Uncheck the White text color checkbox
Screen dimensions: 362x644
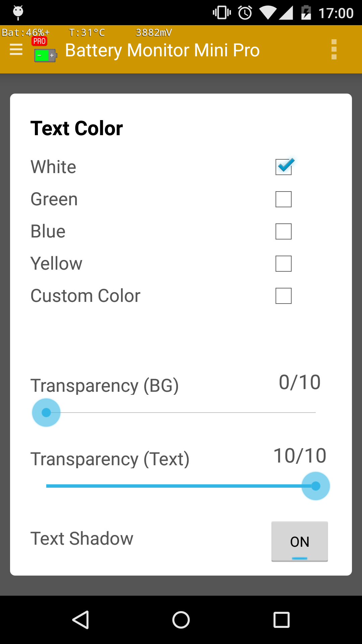[284, 166]
